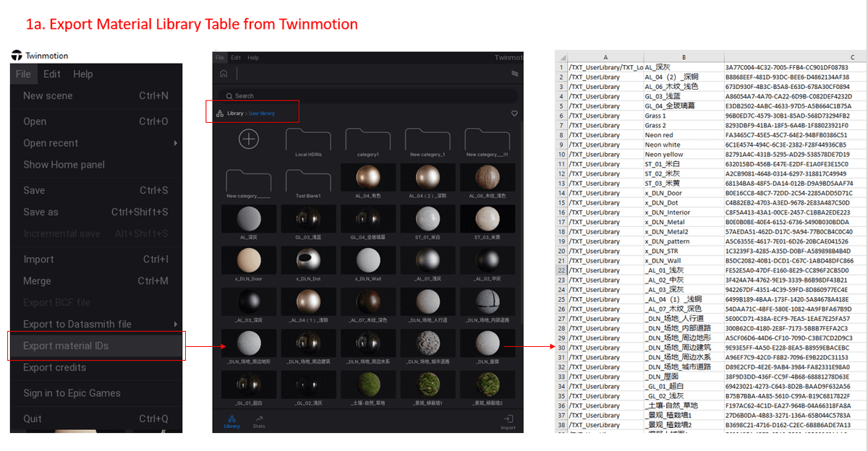Click the "x_DLN_Metal2" cell in the spreadsheet
The width and height of the screenshot is (868, 451).
coord(684,232)
